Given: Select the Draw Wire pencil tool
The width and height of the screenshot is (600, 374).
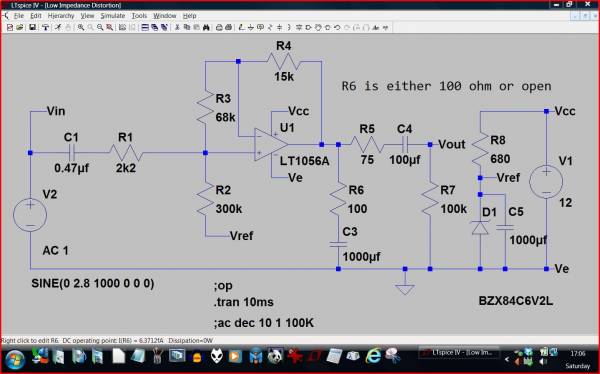Looking at the screenshot, I should 241,28.
